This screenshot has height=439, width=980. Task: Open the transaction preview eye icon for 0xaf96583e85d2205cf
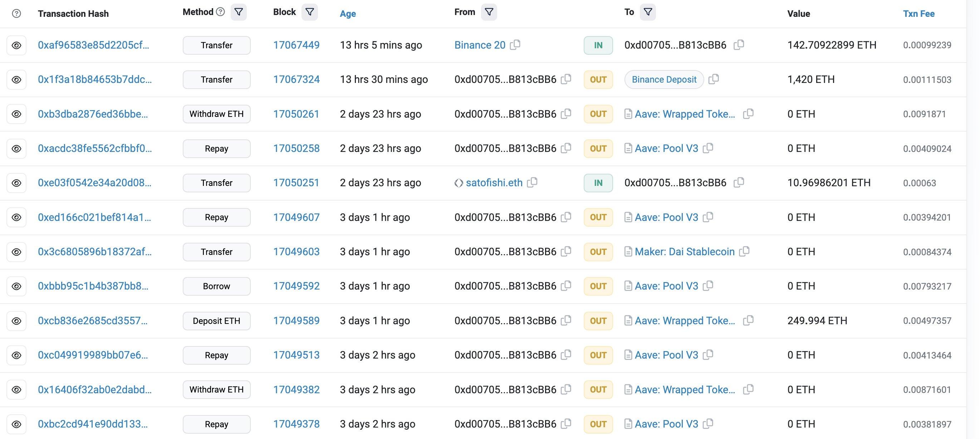(x=16, y=45)
